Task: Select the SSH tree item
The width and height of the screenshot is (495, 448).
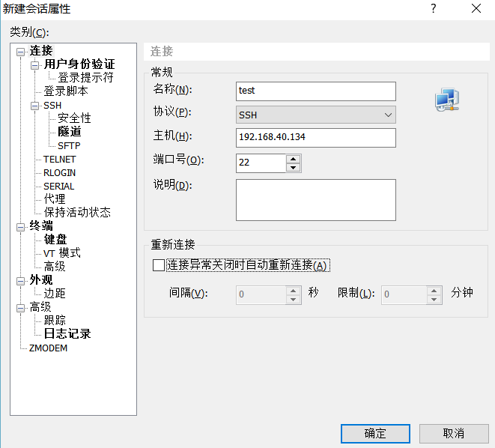Action: 52,106
